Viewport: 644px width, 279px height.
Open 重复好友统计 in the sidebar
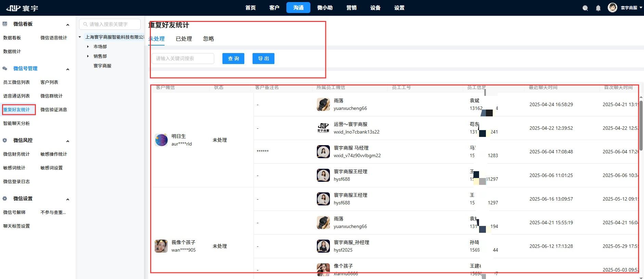click(16, 110)
